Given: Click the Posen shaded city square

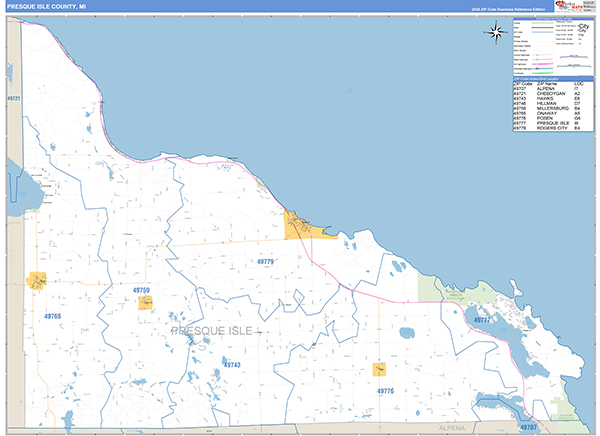Looking at the screenshot, I should [x=380, y=369].
